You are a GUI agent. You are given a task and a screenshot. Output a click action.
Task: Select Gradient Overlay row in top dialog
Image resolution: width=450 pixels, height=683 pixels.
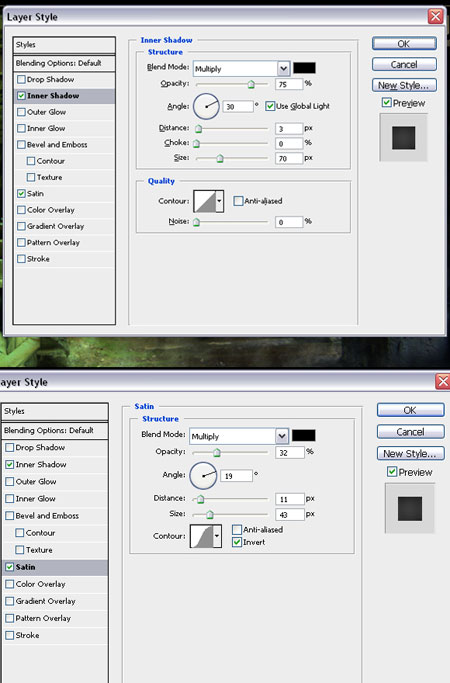tap(64, 226)
